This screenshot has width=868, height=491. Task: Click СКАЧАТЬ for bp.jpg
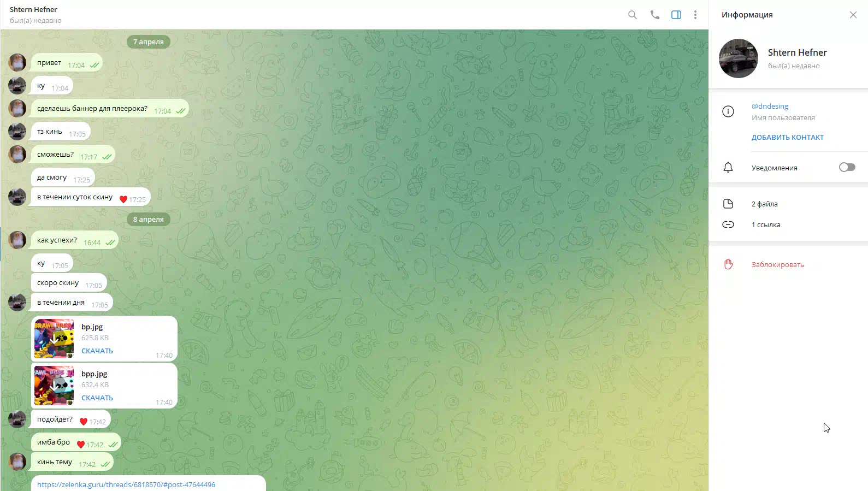tap(97, 351)
